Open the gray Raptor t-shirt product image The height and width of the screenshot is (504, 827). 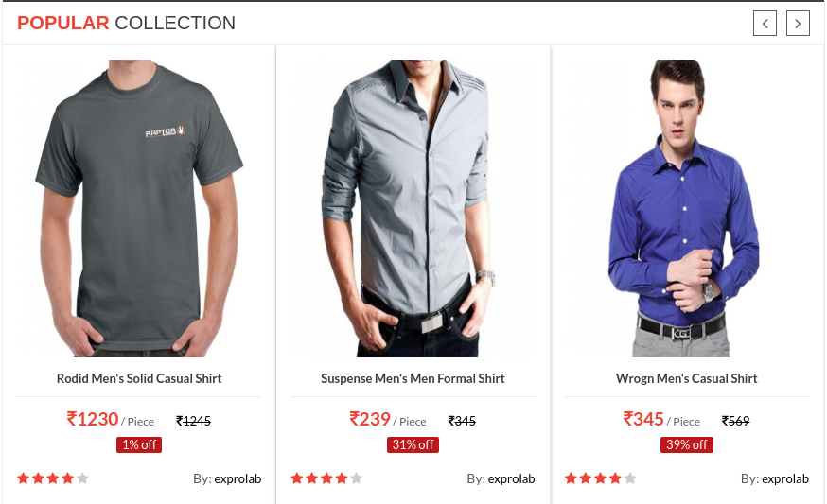pos(139,208)
